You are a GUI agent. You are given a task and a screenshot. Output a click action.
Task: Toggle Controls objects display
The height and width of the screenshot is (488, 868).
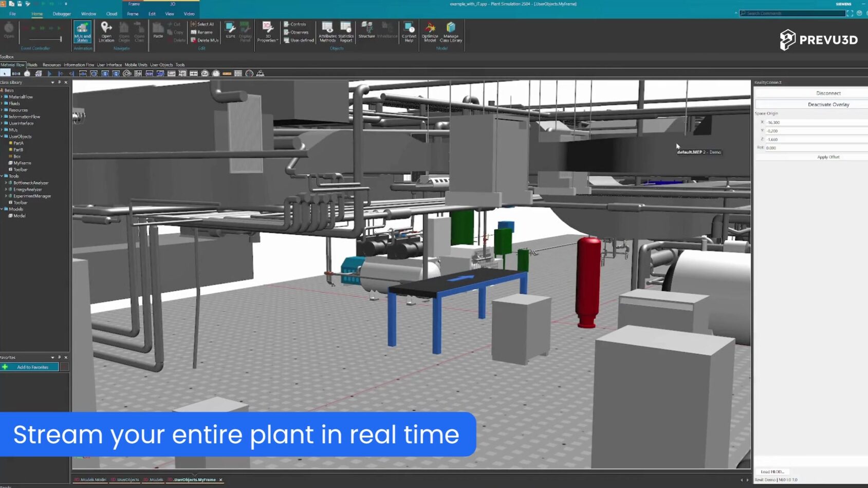(x=295, y=24)
